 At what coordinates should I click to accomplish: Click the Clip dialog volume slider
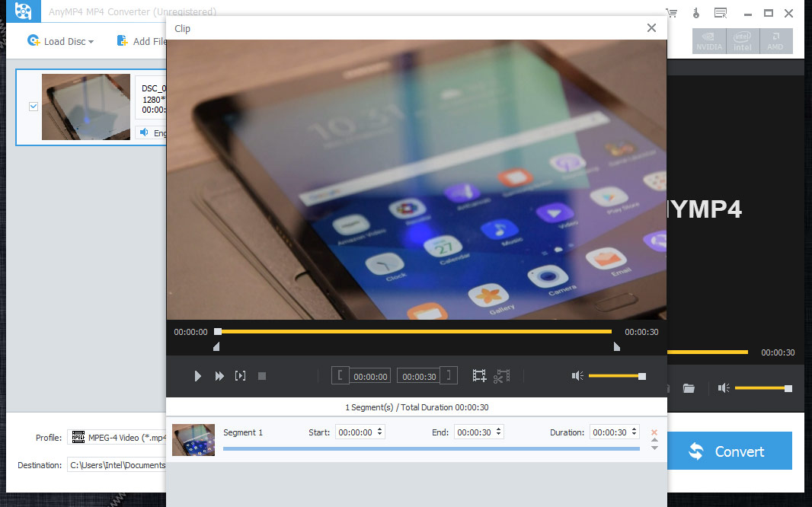[x=615, y=376]
